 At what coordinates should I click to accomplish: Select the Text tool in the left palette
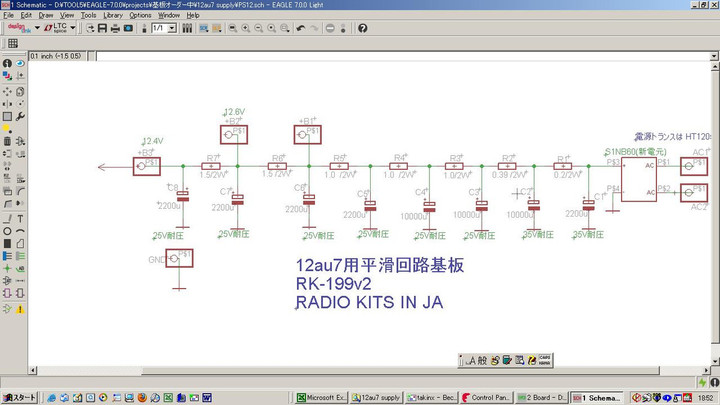coord(21,218)
